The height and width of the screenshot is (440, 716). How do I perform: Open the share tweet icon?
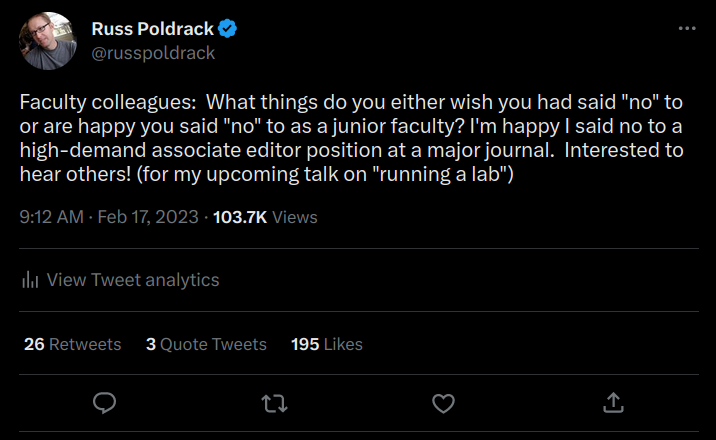click(613, 402)
